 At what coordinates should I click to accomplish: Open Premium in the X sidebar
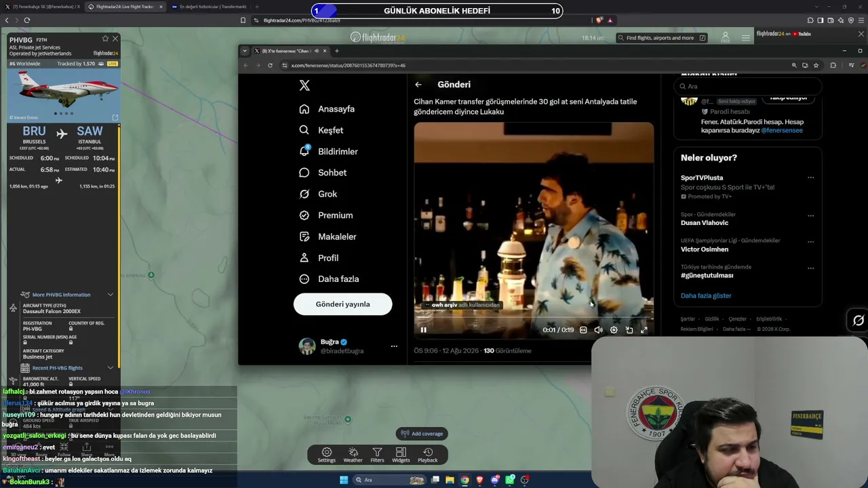tap(326, 216)
